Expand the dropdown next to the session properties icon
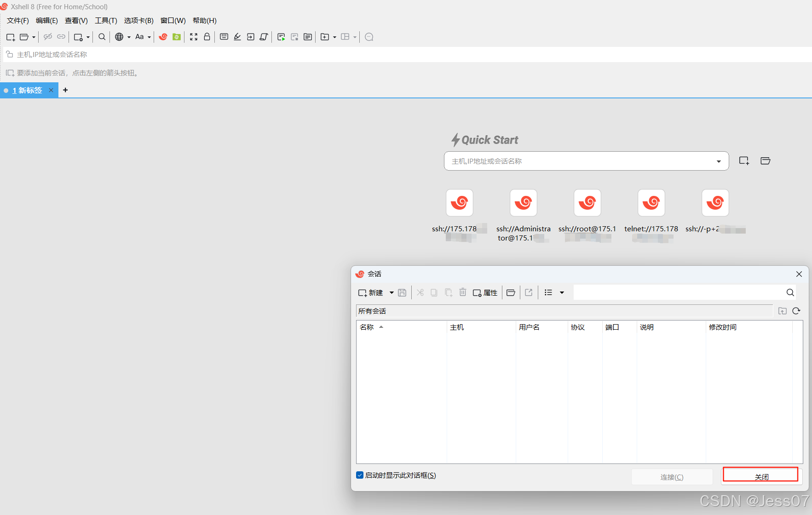 (88, 37)
